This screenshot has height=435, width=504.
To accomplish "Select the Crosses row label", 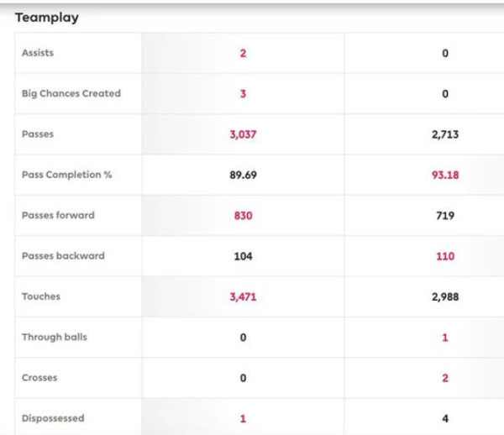I will coord(39,378).
